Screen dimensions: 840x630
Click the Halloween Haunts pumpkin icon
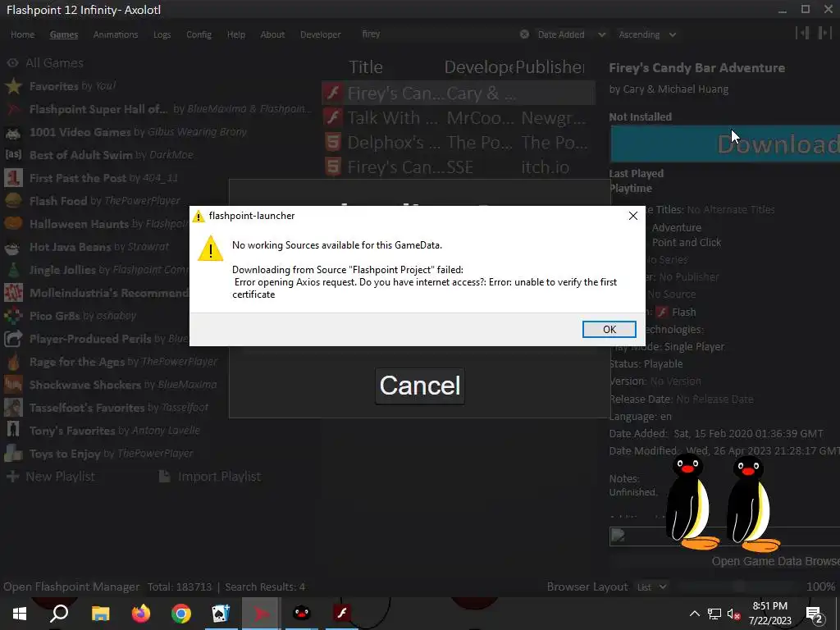coord(13,223)
